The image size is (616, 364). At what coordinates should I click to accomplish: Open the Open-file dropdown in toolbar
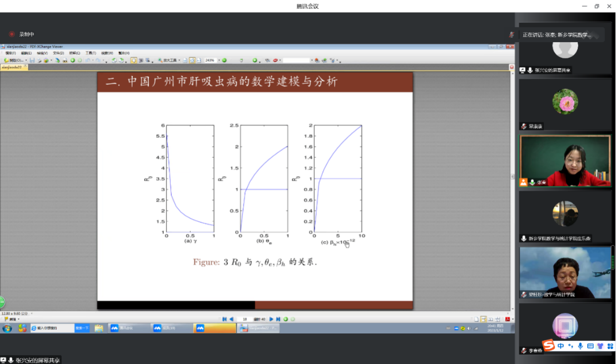[26, 61]
